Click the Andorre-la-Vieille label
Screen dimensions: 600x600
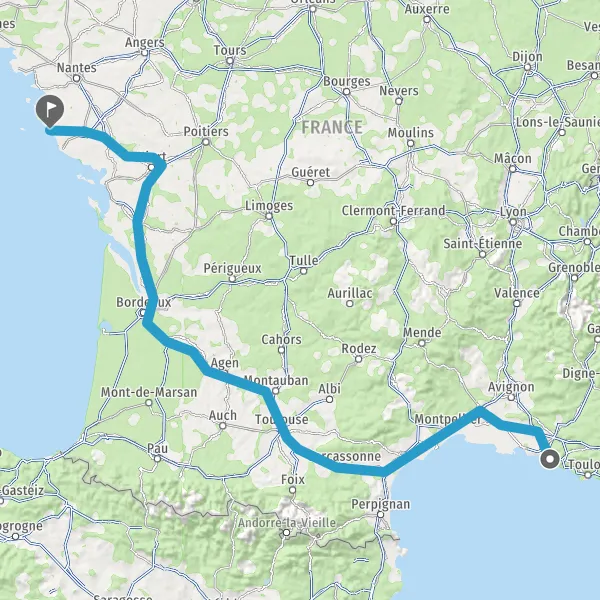tap(287, 523)
